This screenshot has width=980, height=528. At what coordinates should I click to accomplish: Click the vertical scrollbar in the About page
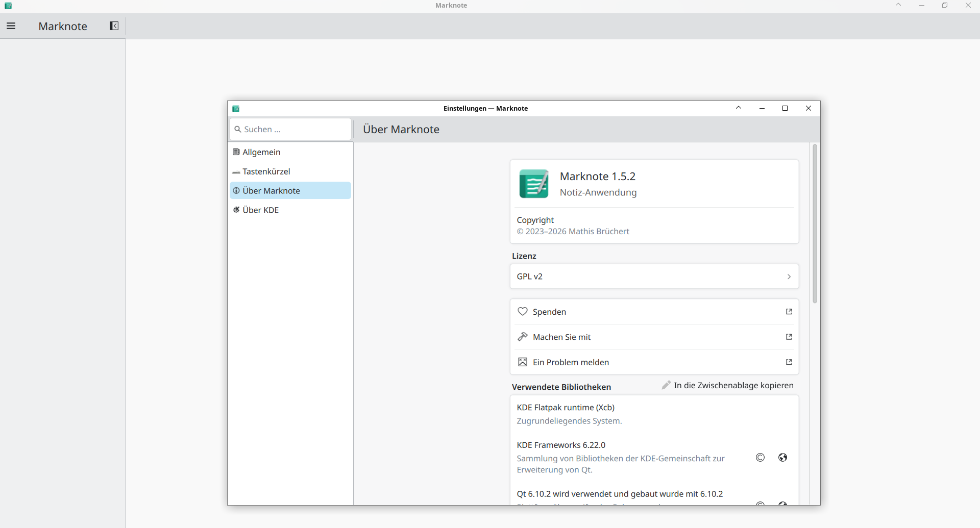click(815, 224)
